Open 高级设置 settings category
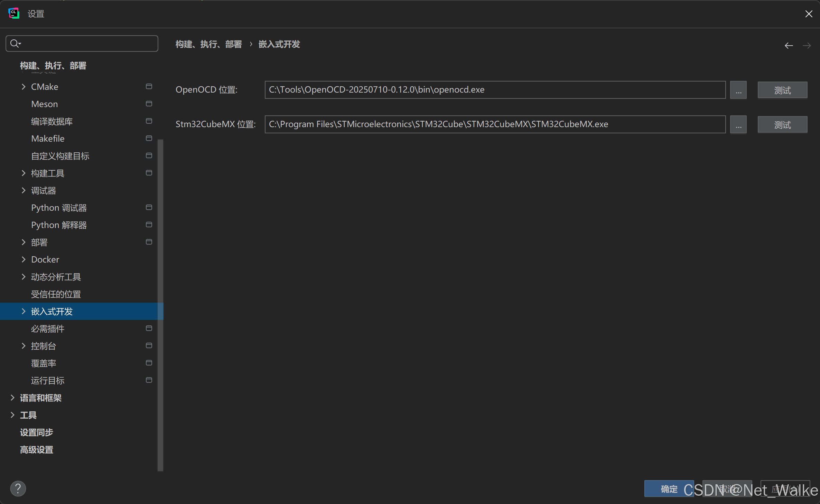Viewport: 820px width, 504px height. tap(37, 449)
